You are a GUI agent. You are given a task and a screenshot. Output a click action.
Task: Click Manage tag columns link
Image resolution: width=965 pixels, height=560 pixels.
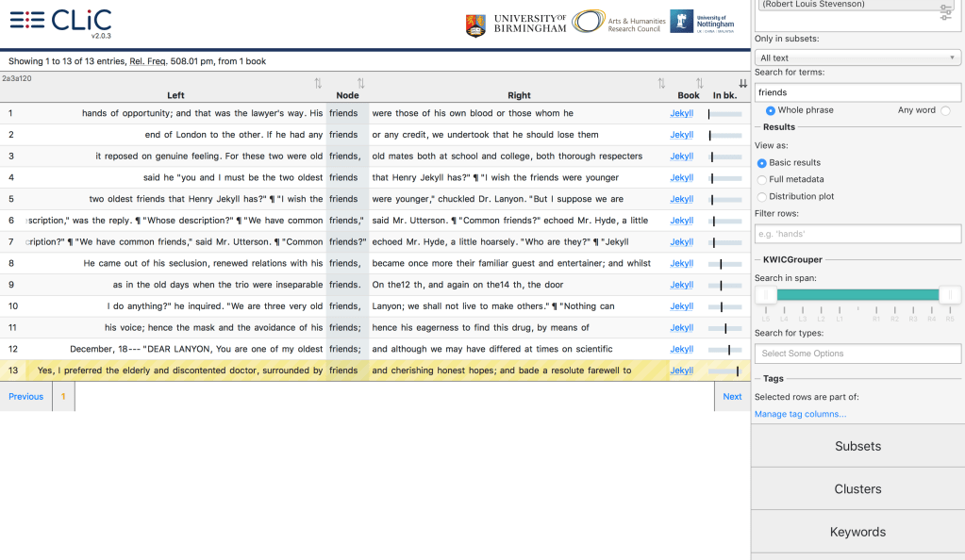click(800, 414)
